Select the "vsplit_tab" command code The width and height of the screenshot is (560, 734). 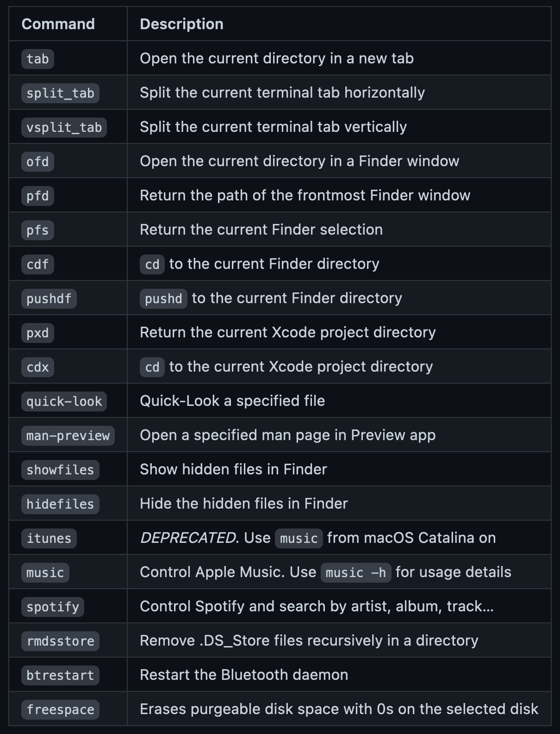point(64,127)
